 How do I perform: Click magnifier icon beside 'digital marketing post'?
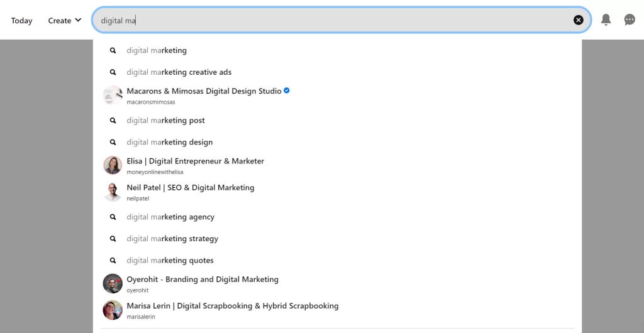tap(113, 121)
